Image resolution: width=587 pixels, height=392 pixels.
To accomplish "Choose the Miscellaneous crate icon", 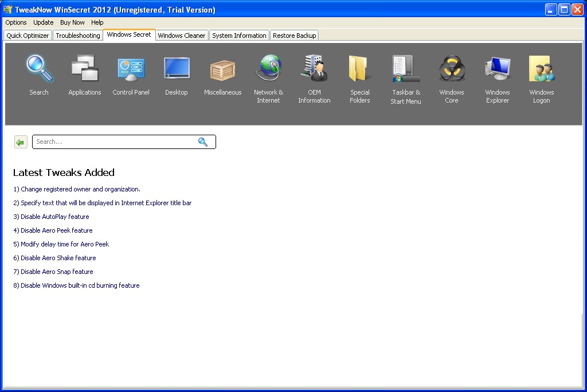I will click(x=222, y=70).
